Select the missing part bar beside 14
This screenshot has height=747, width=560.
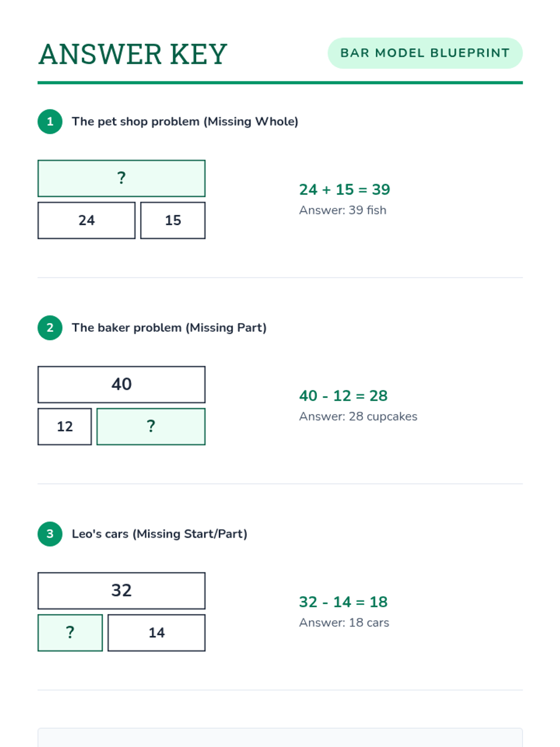pos(70,633)
